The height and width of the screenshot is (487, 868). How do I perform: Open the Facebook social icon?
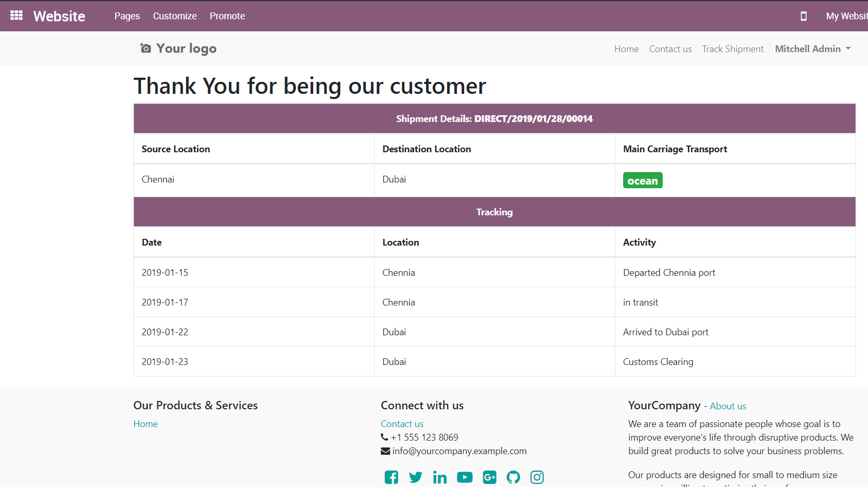(x=391, y=477)
